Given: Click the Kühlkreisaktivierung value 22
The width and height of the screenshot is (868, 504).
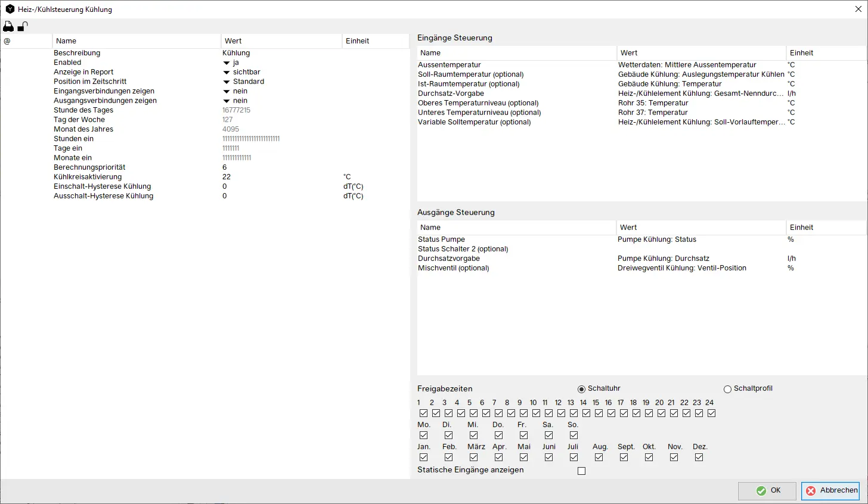Looking at the screenshot, I should point(227,177).
